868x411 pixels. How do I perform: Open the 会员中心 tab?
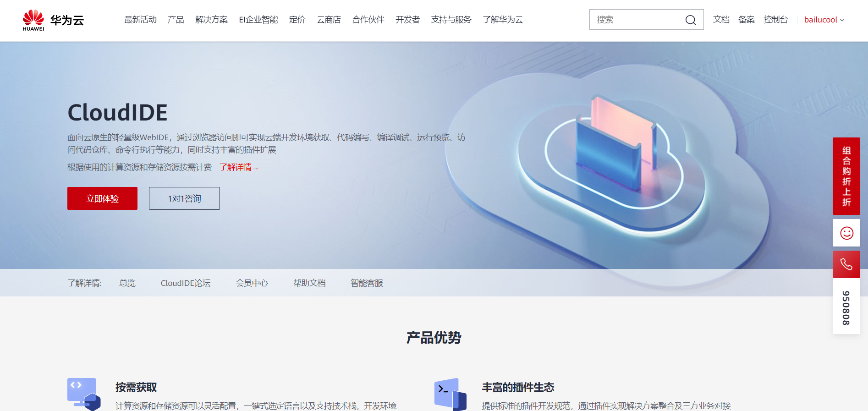tap(252, 283)
